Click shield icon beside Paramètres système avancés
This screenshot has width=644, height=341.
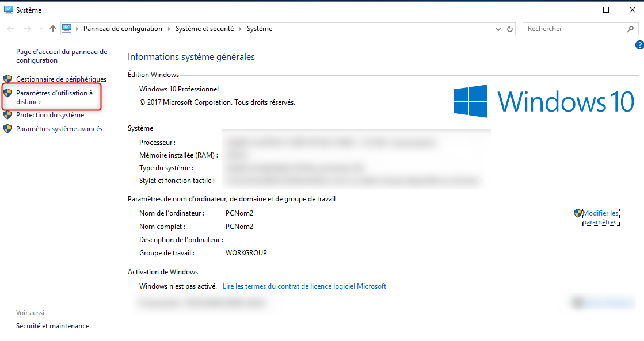coord(7,129)
